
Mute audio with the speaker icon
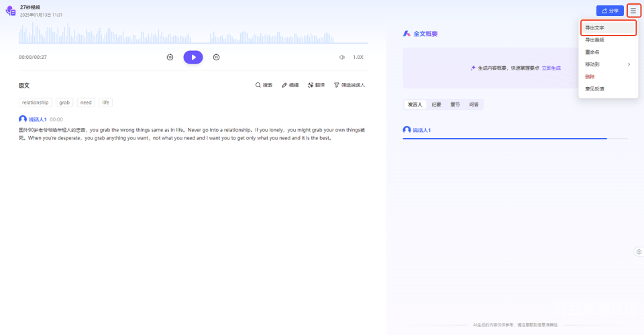click(x=342, y=58)
